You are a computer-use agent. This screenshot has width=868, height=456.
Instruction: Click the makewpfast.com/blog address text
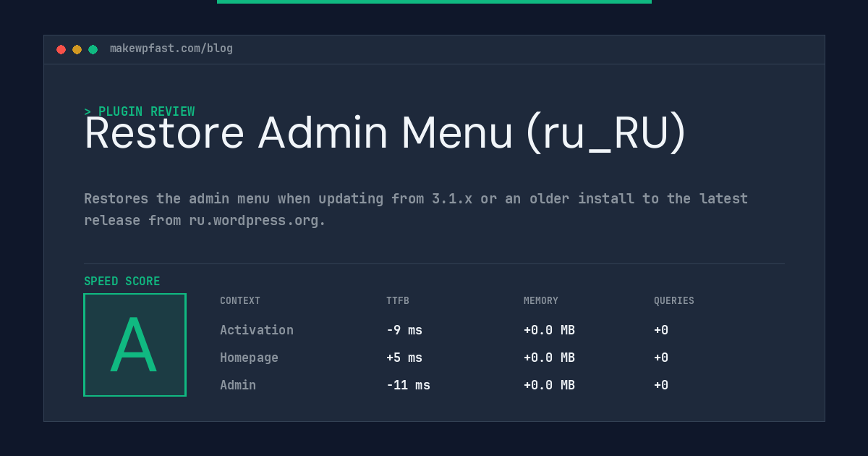[x=171, y=48]
